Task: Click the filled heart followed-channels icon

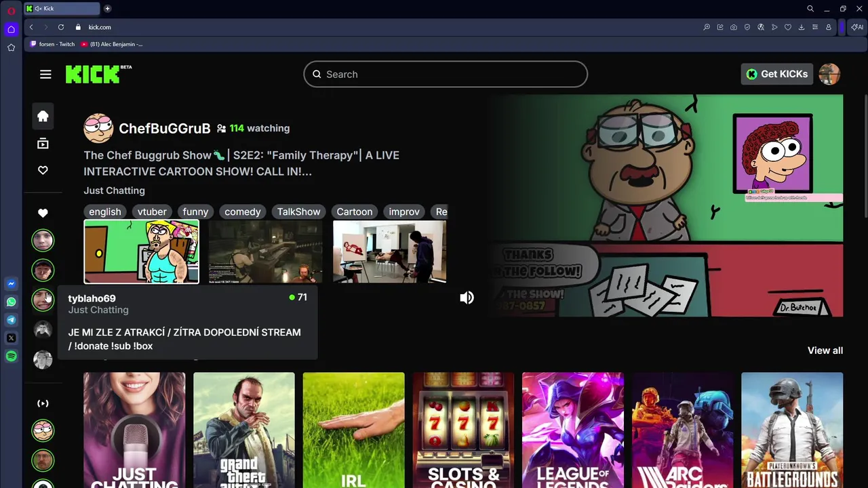Action: click(43, 213)
